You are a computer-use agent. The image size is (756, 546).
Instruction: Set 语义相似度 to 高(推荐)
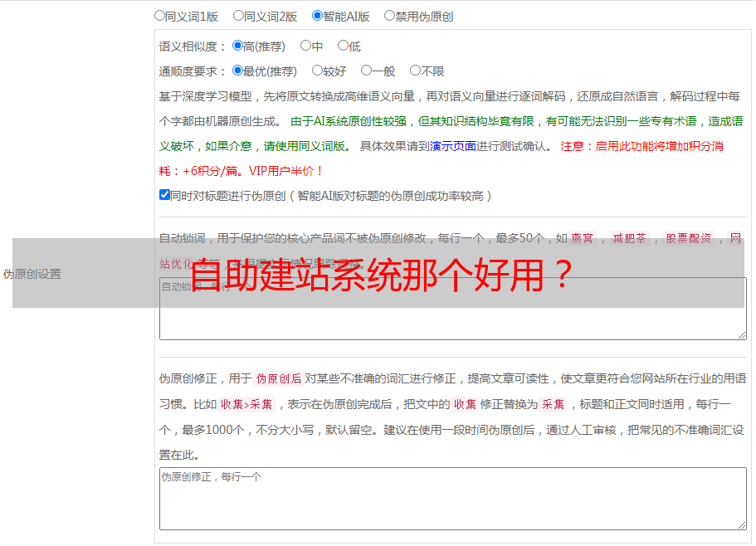237,46
